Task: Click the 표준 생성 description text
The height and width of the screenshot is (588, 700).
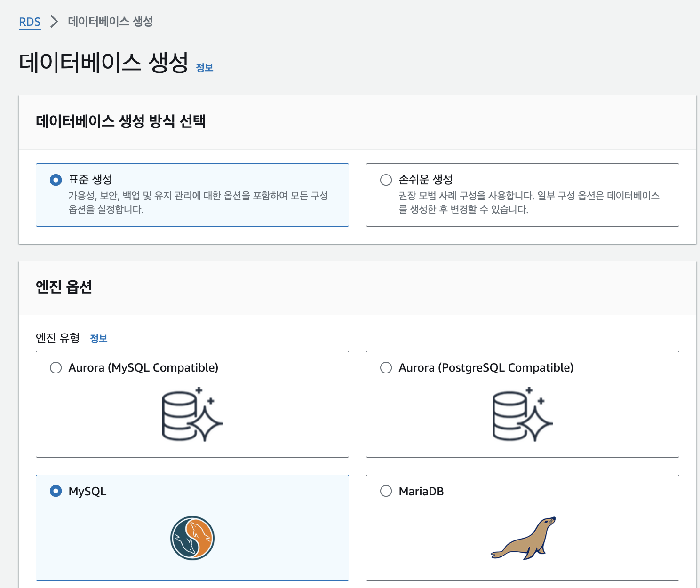Action: pyautogui.click(x=199, y=202)
